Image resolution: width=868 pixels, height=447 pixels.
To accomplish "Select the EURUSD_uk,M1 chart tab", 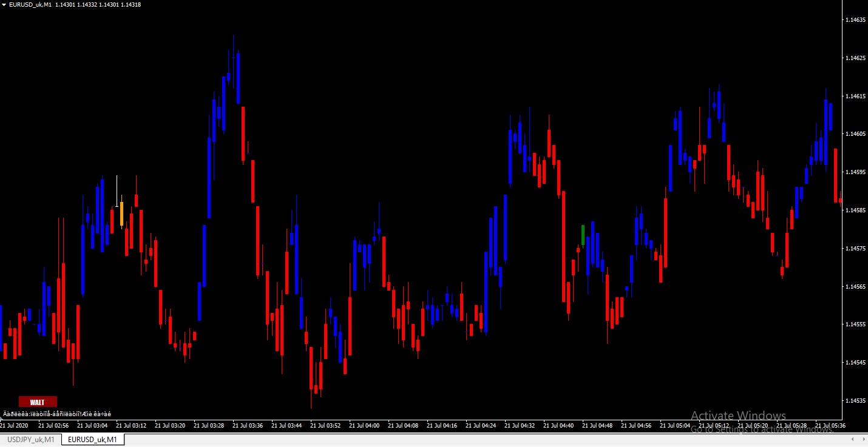I will tap(93, 440).
